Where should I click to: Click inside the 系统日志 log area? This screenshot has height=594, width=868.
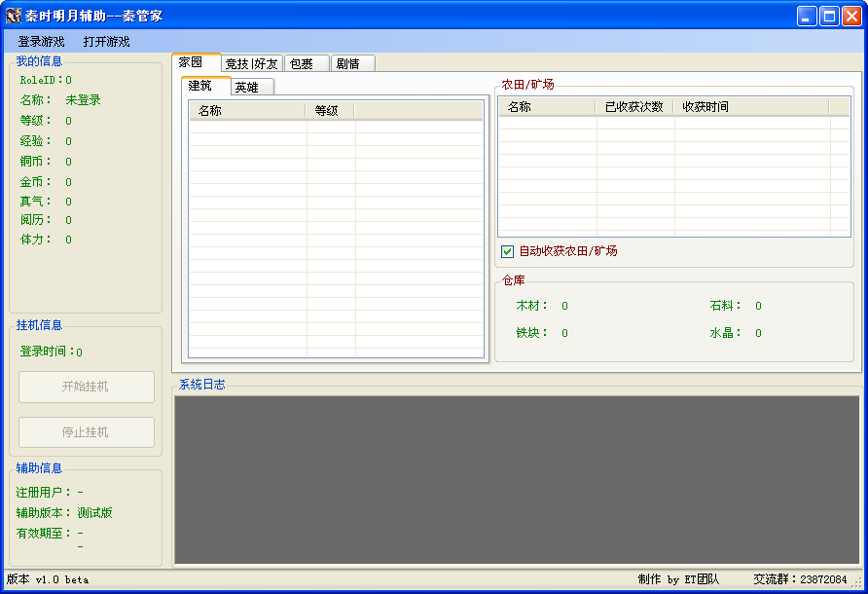[517, 480]
